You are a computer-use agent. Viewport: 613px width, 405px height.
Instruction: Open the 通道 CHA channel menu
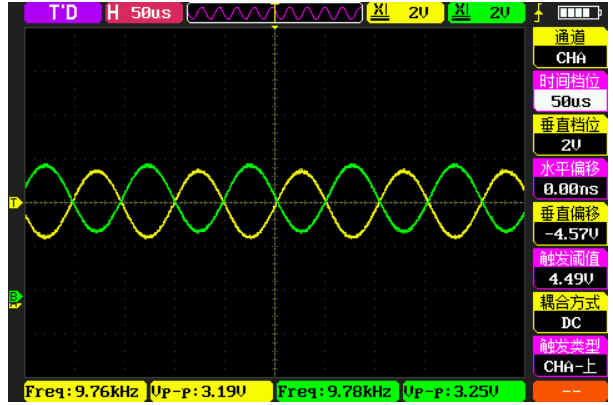click(x=570, y=48)
